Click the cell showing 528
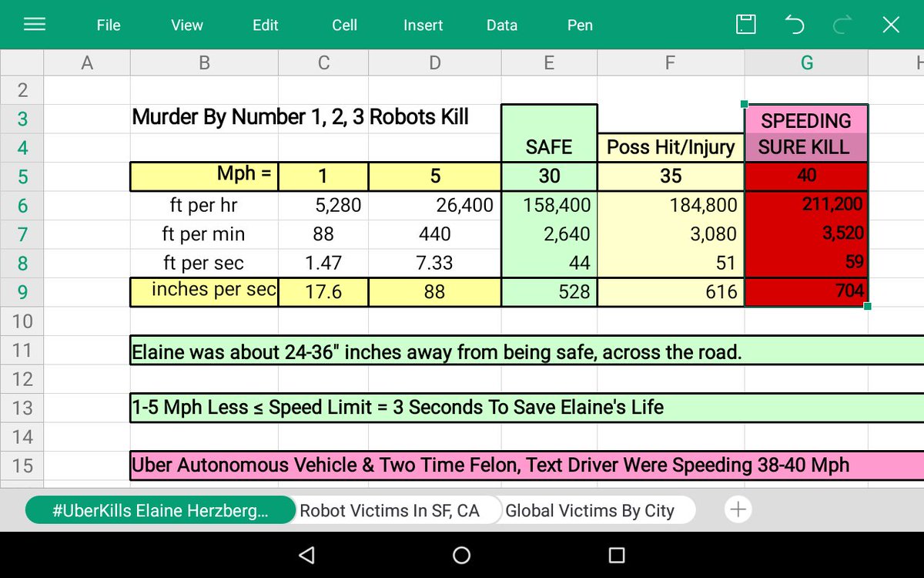Screen dimensions: 924x578 coord(549,292)
